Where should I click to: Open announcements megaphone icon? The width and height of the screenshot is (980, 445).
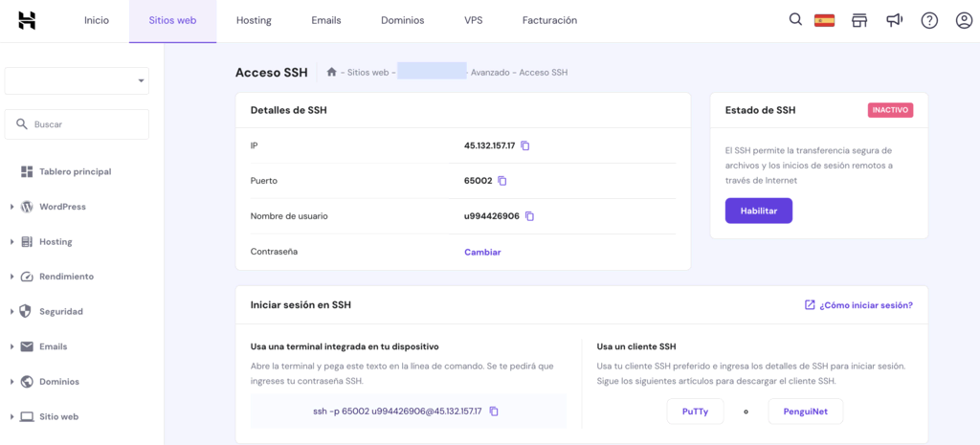point(894,20)
